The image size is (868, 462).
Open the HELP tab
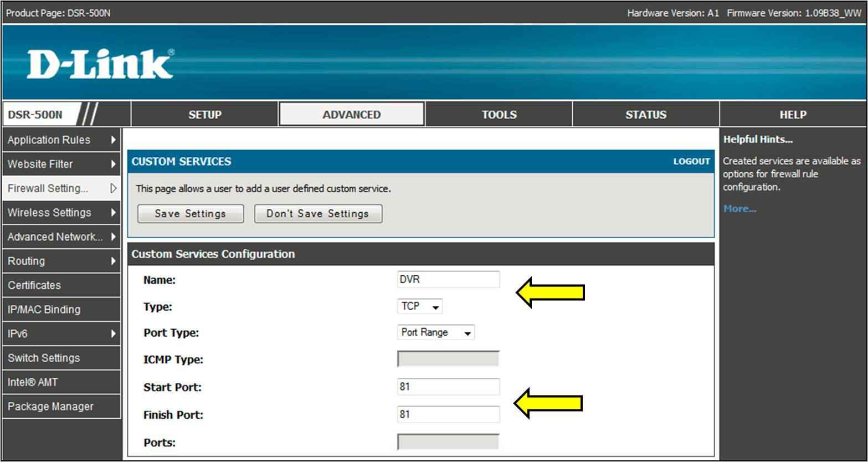793,115
